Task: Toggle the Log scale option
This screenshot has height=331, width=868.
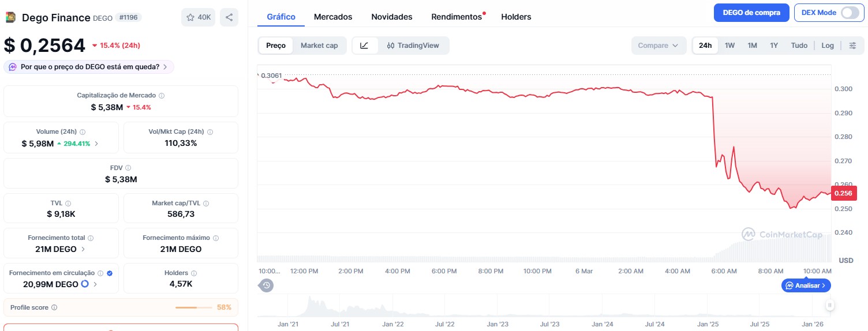Action: 828,46
